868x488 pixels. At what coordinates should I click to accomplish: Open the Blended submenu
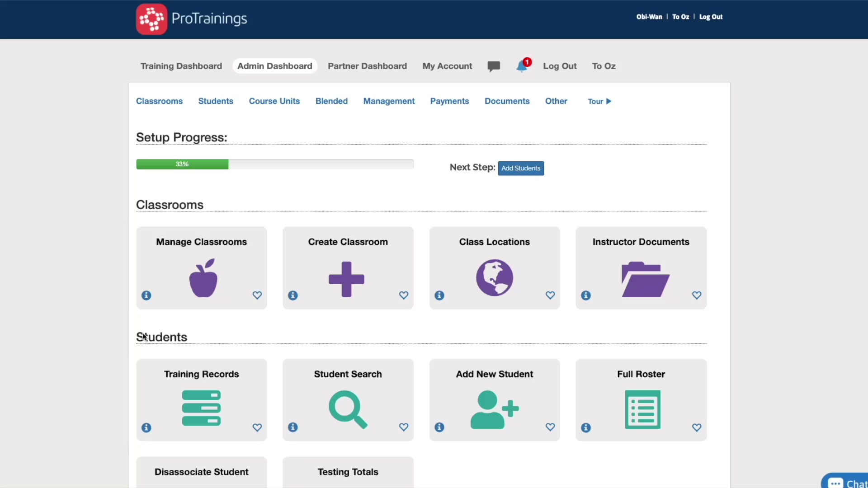pyautogui.click(x=331, y=101)
